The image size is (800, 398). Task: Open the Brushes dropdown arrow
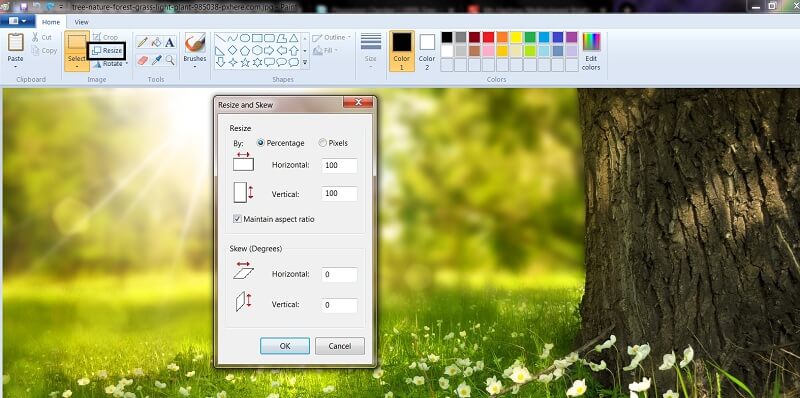[x=195, y=67]
